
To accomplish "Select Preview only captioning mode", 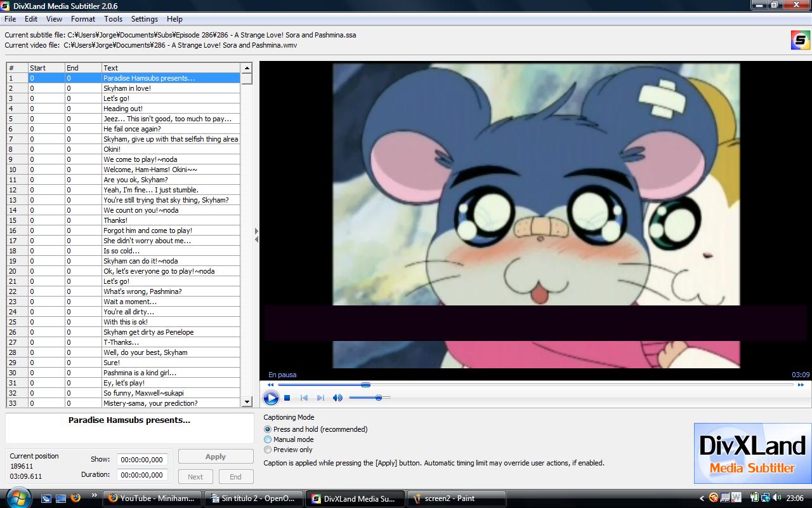I will 288,450.
